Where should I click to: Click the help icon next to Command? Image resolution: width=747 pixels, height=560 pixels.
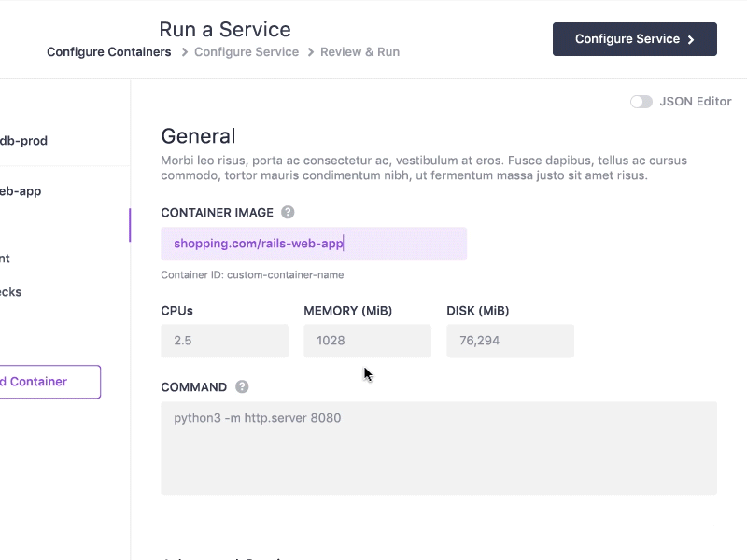[242, 387]
